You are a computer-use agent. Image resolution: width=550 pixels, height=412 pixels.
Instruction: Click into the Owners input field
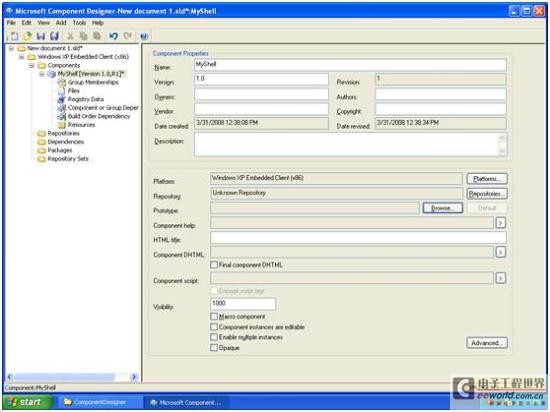(x=261, y=94)
